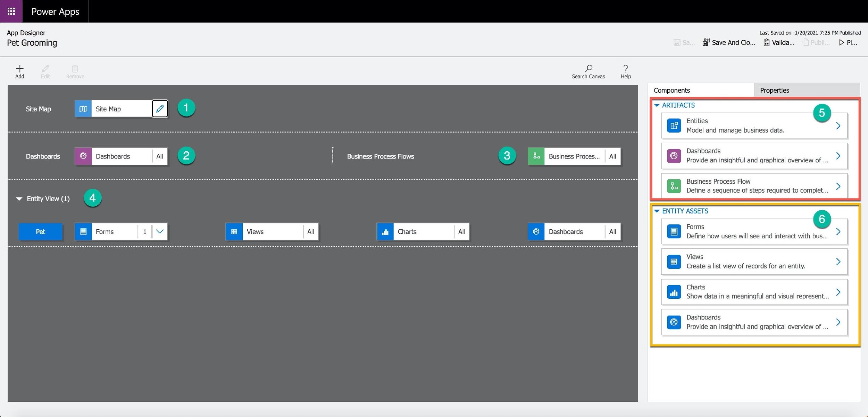Screen dimensions: 868x417
Task: Select the Pet entity button
Action: point(41,231)
